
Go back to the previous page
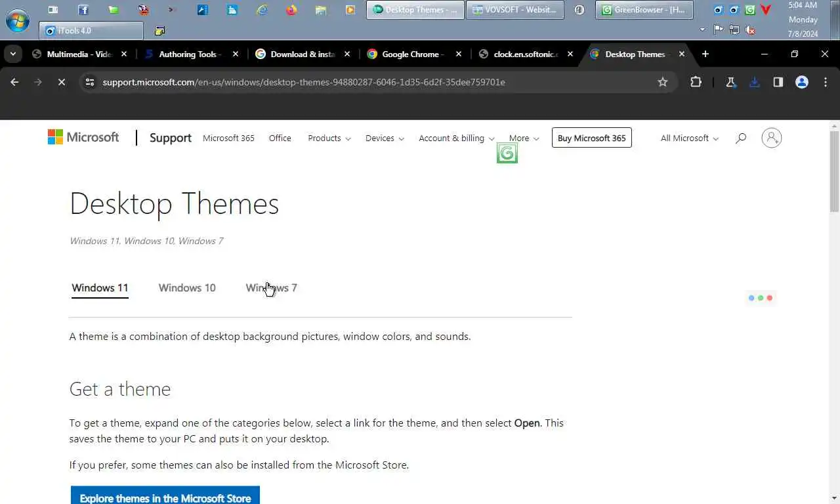pos(14,82)
